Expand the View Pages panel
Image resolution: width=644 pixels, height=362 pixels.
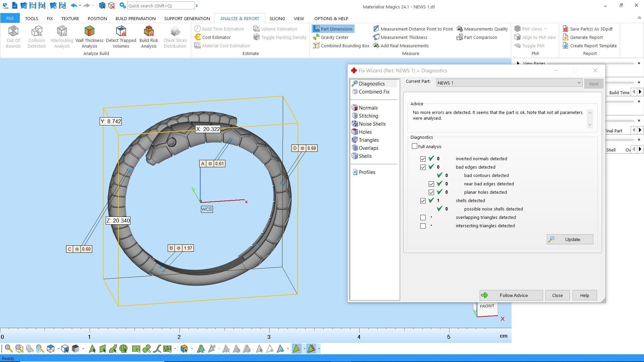coord(518,63)
